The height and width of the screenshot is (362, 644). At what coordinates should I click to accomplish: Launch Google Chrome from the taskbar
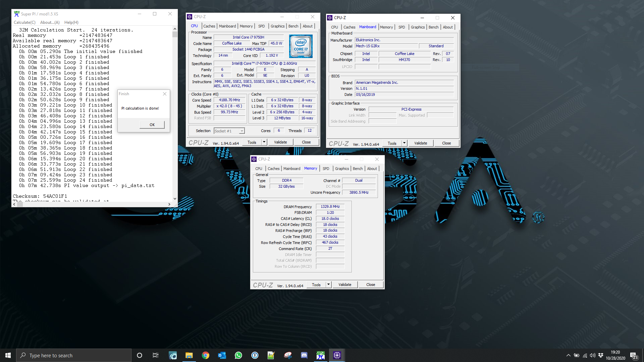pyautogui.click(x=206, y=355)
